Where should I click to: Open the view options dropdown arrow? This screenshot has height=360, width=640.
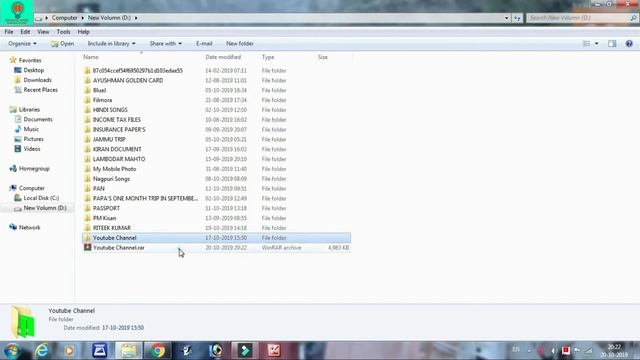tap(596, 43)
